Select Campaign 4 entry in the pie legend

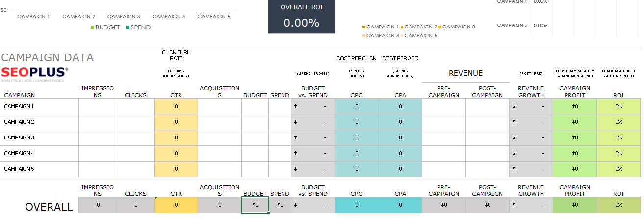click(x=364, y=36)
